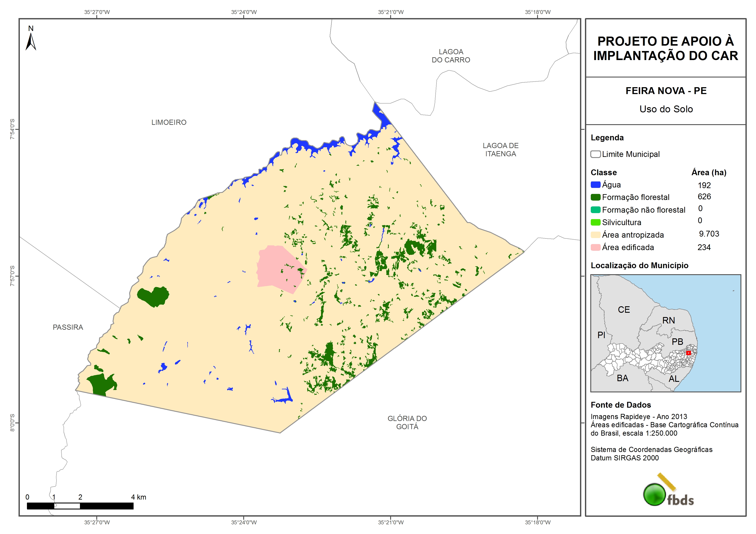Viewport: 756px width, 534px height.
Task: Click the red location marker on inset map
Action: click(x=688, y=353)
